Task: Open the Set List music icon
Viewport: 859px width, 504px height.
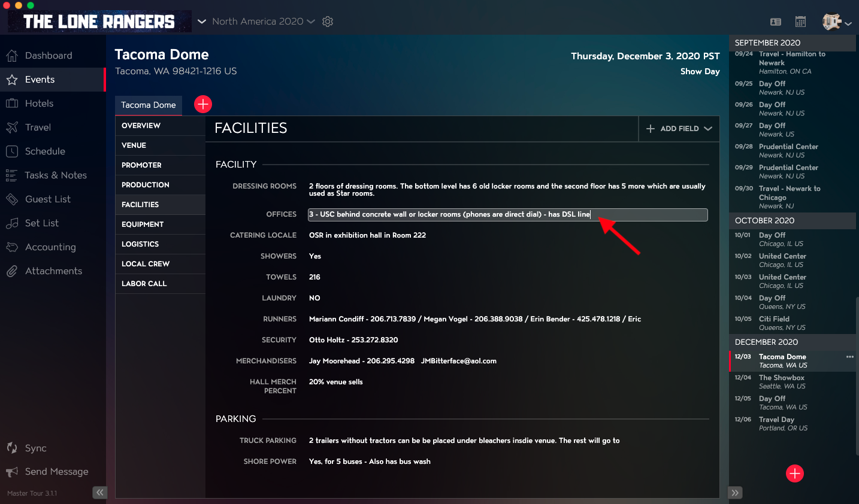Action: [12, 223]
